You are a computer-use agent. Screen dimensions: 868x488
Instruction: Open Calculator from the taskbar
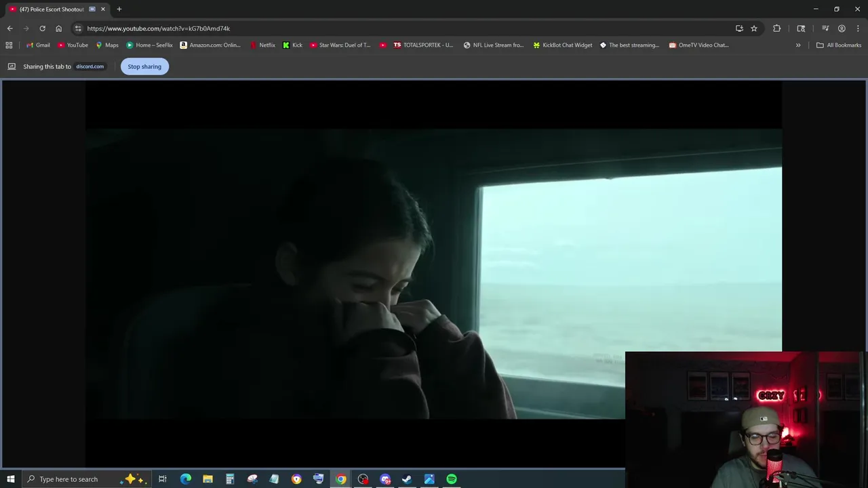pyautogui.click(x=230, y=479)
